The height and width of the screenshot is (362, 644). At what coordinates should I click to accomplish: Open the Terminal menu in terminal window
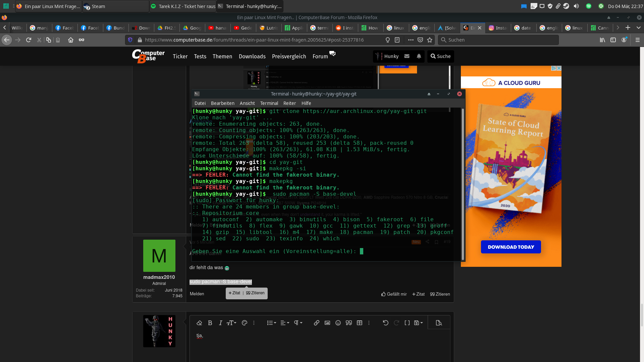(269, 103)
